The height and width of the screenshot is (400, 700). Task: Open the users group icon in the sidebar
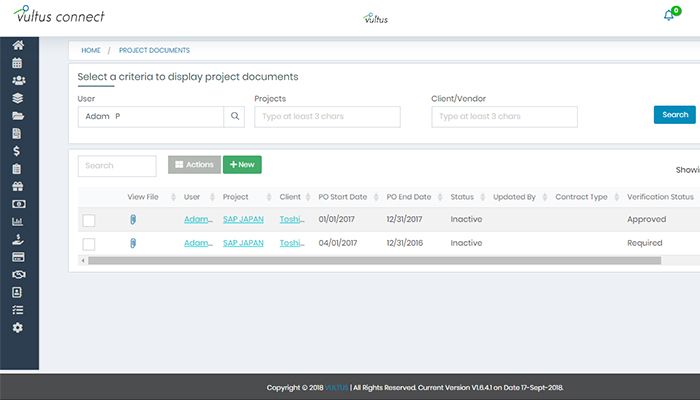coord(18,80)
